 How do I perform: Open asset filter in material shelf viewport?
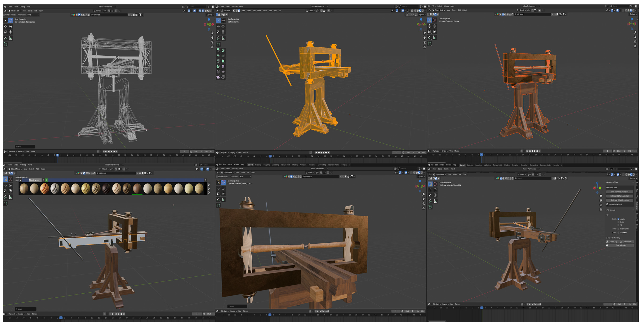click(x=150, y=173)
